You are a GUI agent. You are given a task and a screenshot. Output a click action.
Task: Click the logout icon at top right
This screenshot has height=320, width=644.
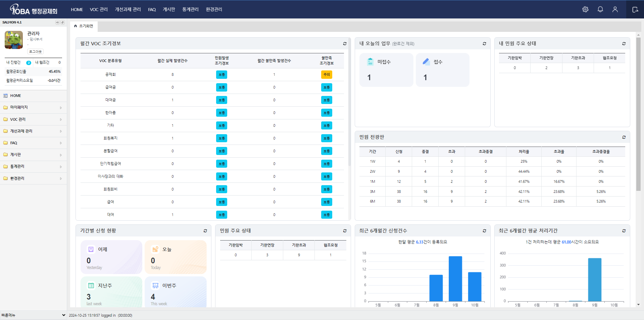pos(635,9)
